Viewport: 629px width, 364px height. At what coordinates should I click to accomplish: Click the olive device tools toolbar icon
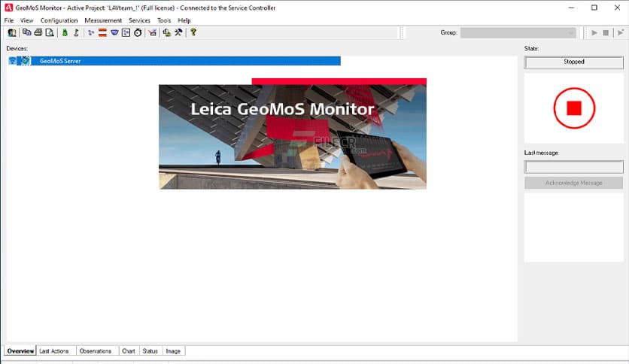coord(167,32)
